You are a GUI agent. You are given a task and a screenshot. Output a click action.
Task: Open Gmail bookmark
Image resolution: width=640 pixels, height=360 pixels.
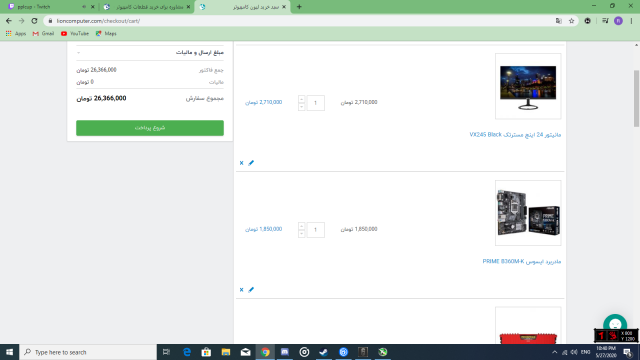click(43, 33)
